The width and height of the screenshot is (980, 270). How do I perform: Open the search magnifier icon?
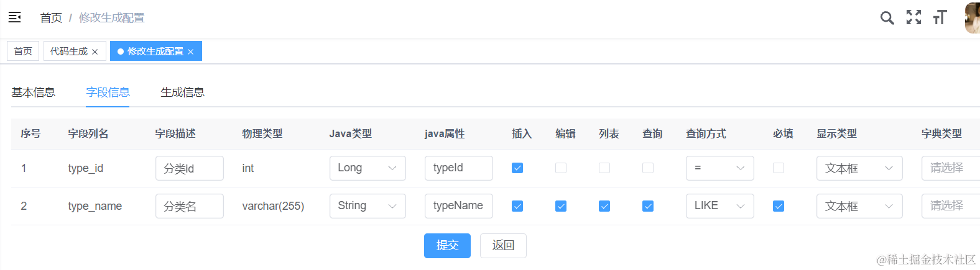tap(887, 18)
